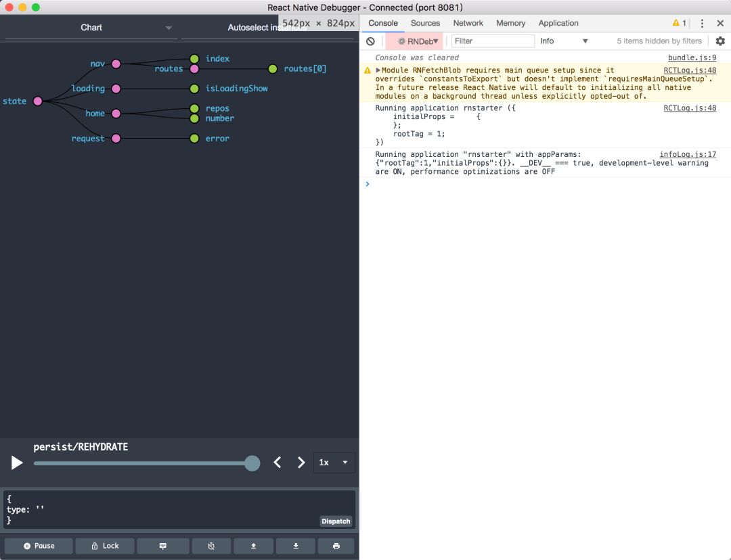Click the number leaf node
Viewport: 731px width, 560px height.
click(x=194, y=118)
